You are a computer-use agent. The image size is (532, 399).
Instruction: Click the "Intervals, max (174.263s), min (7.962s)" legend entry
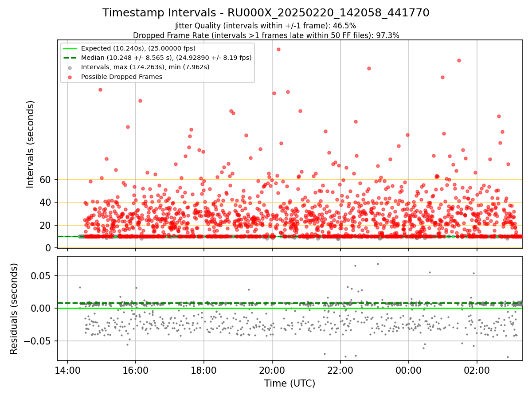pos(145,67)
